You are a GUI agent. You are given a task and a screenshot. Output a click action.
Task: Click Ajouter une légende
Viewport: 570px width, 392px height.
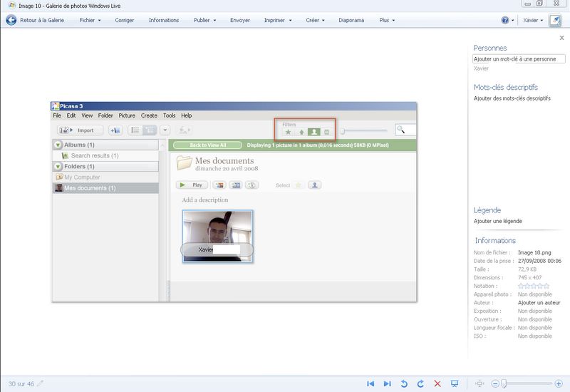497,221
